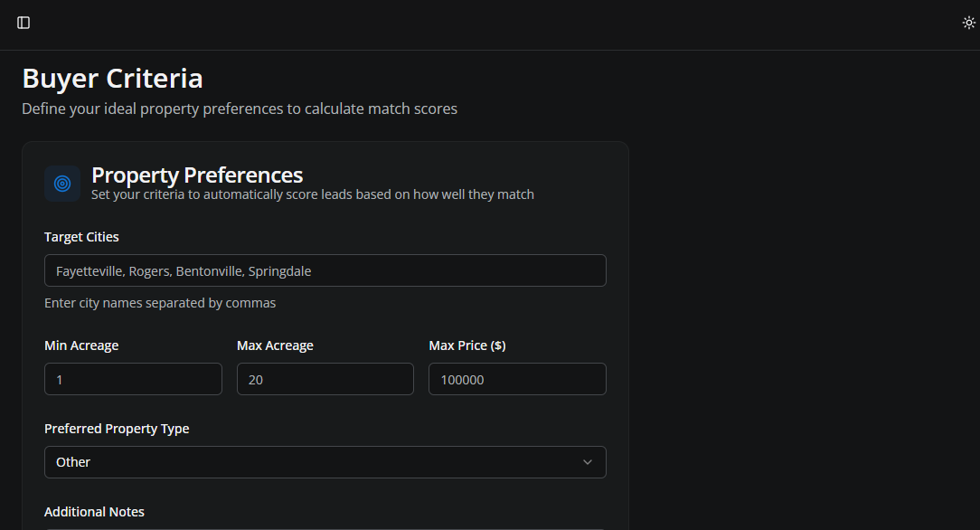Click the Max Acreage label
This screenshot has height=530, width=980.
point(275,345)
